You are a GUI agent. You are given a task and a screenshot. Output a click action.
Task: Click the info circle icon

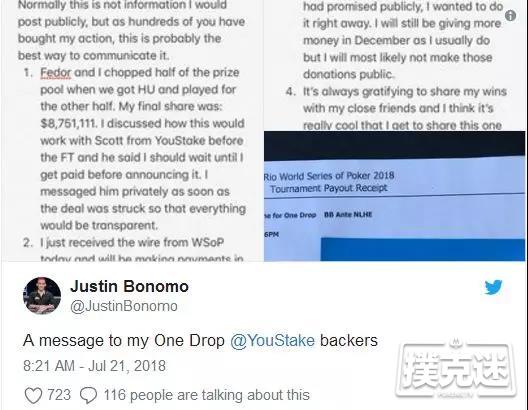coord(510,15)
